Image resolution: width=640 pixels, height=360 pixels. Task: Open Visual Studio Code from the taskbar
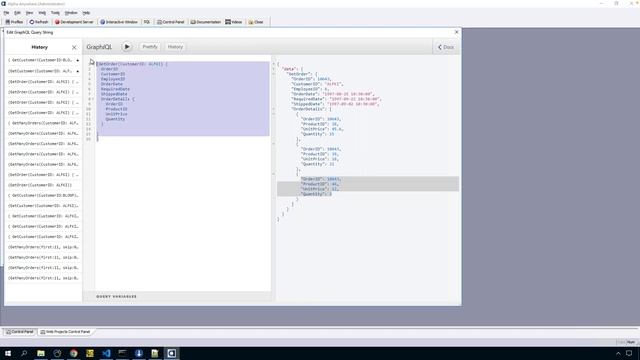click(106, 353)
